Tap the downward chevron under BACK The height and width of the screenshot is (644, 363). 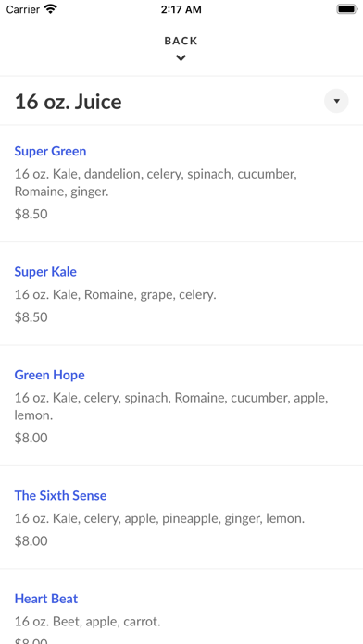pyautogui.click(x=181, y=58)
